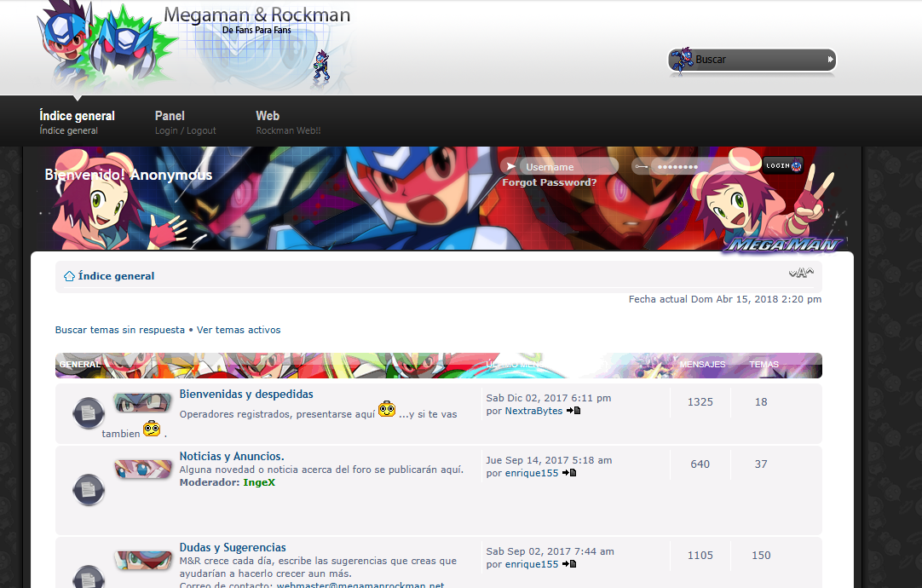Viewport: 922px width, 588px height.
Task: Click the Buscar search text field
Action: pyautogui.click(x=757, y=60)
